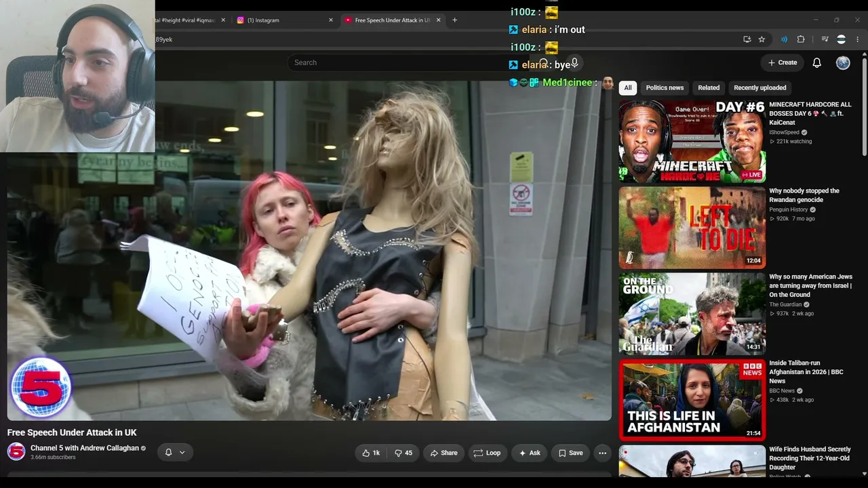Close the Free Speech Under Attack tab
This screenshot has height=488, width=868.
pyautogui.click(x=438, y=20)
